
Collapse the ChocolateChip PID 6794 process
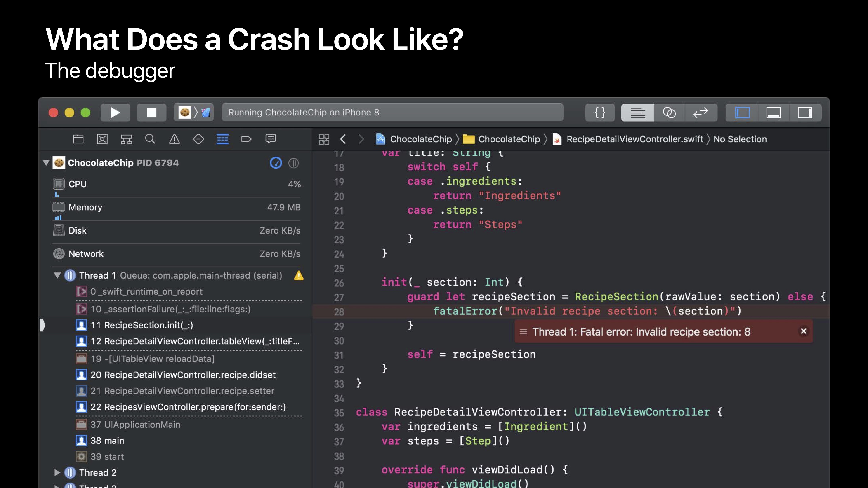pos(46,163)
